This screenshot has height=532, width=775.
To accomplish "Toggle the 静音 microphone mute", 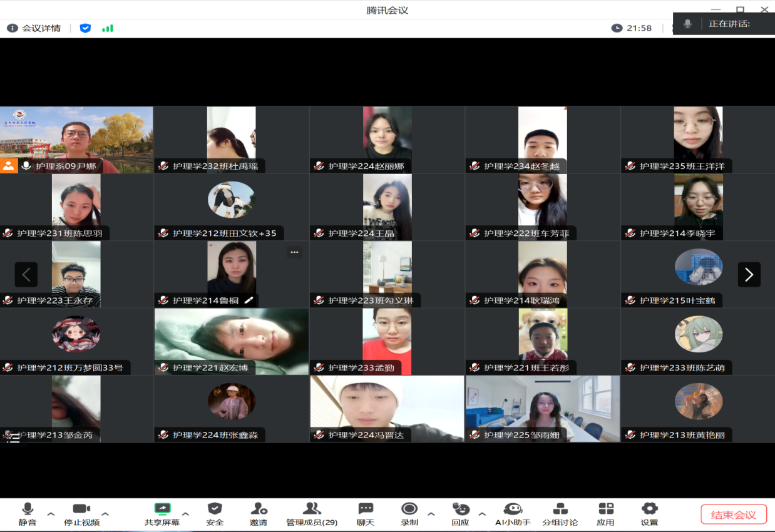I will pyautogui.click(x=27, y=509).
